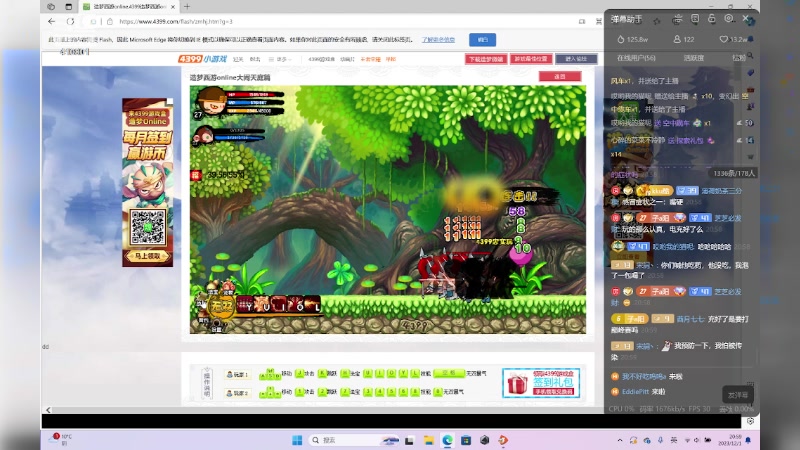Click the 玩家1 label in the controls guide

click(x=237, y=374)
